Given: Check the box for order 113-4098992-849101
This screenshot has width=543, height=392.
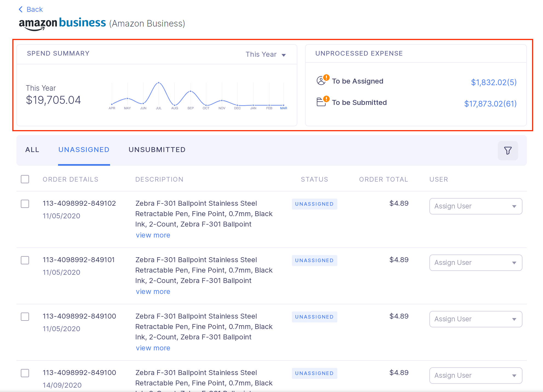Looking at the screenshot, I should pos(25,260).
